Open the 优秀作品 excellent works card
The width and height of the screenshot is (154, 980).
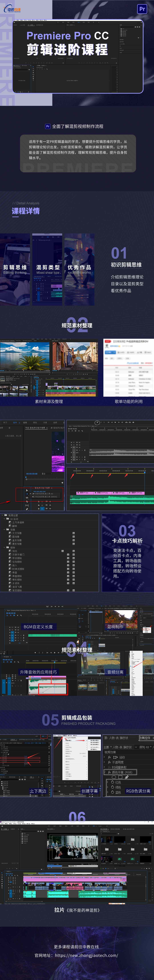point(79,269)
